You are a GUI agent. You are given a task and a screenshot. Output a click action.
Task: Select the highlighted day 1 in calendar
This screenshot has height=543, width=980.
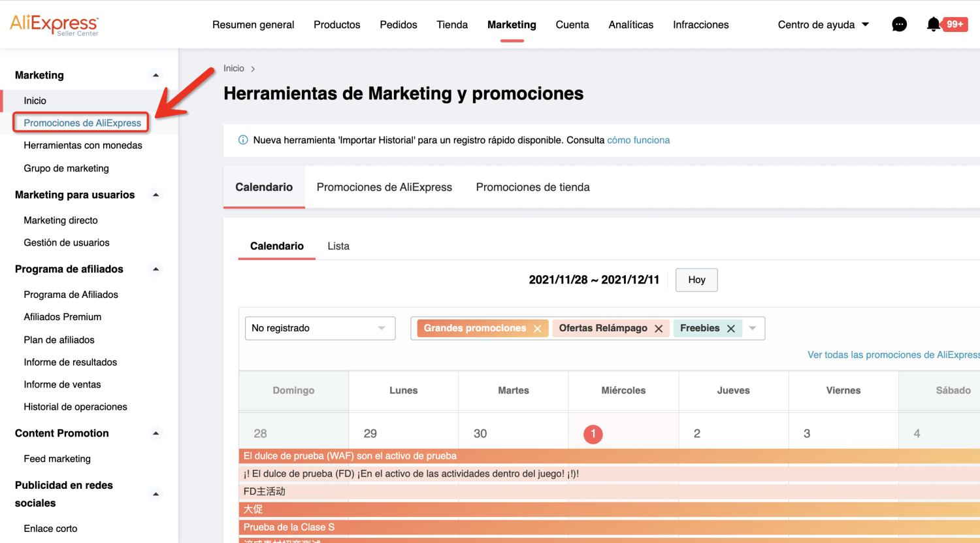(x=593, y=434)
